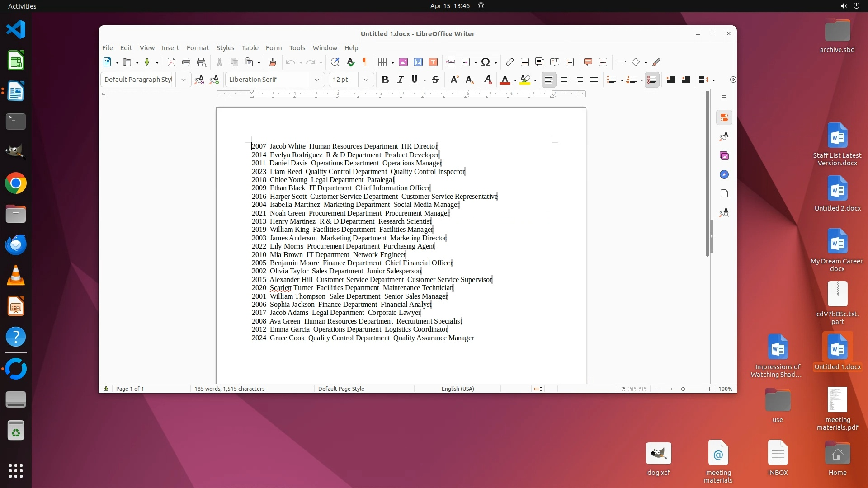Viewport: 868px width, 488px height.
Task: Open the Navigator in the sidebar
Action: pyautogui.click(x=724, y=174)
